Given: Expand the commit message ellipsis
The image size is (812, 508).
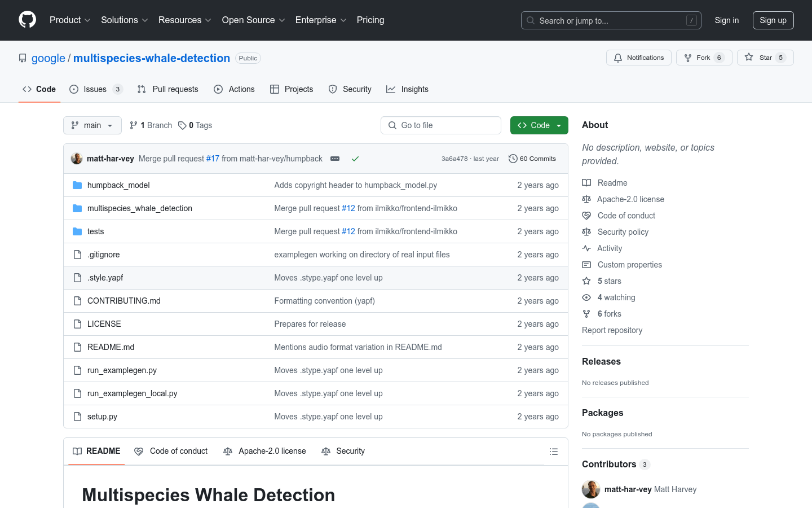Looking at the screenshot, I should [x=335, y=159].
